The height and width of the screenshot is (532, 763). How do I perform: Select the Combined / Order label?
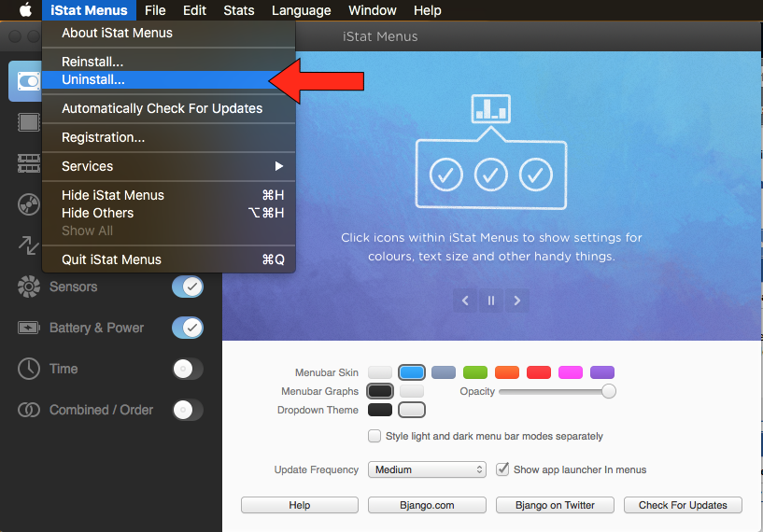pyautogui.click(x=101, y=410)
